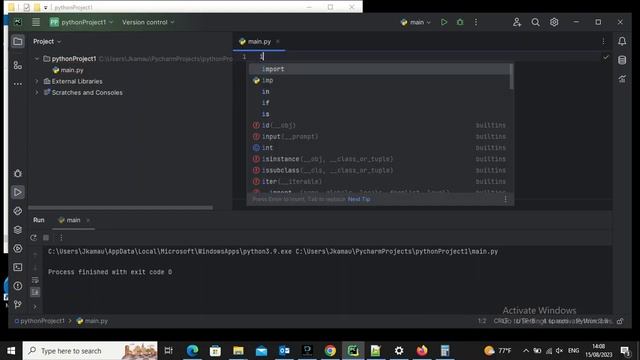Open Google Chrome from taskbar
Viewport: 640px width, 360px height.
(330, 351)
